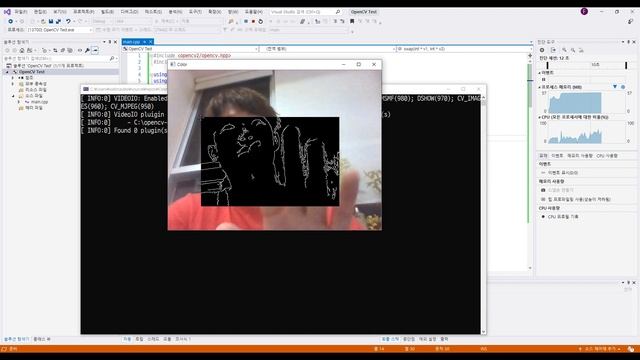
Task: Open the 전역 범위 scope dropdown
Action: (328, 49)
